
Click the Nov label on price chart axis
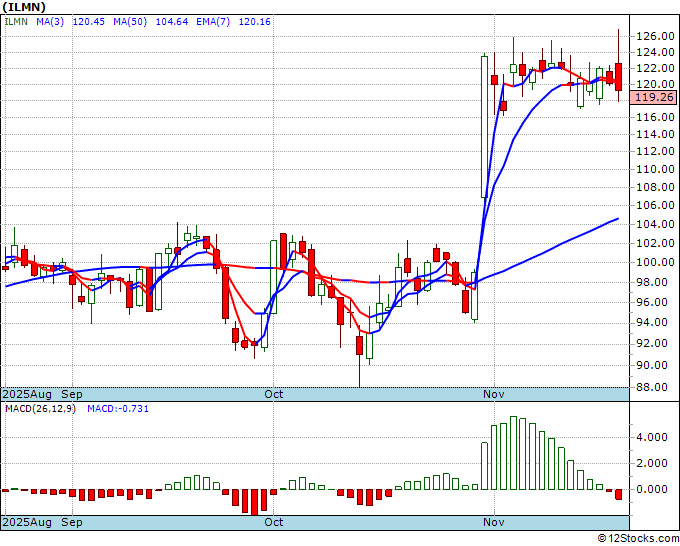tap(494, 394)
